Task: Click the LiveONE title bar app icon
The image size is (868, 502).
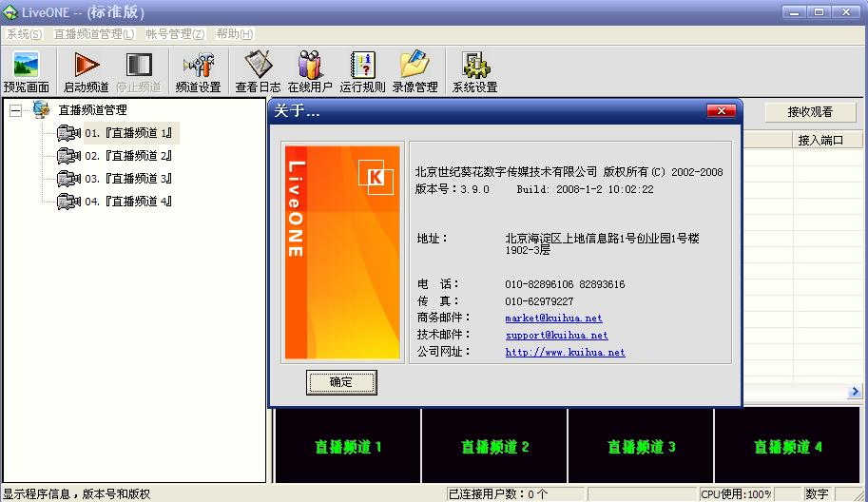Action: pyautogui.click(x=10, y=11)
